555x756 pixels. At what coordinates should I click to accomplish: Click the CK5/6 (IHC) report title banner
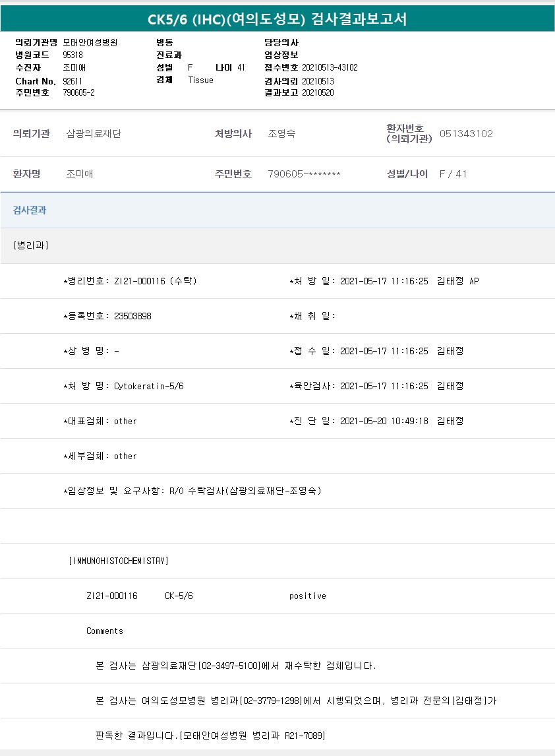[x=277, y=20]
